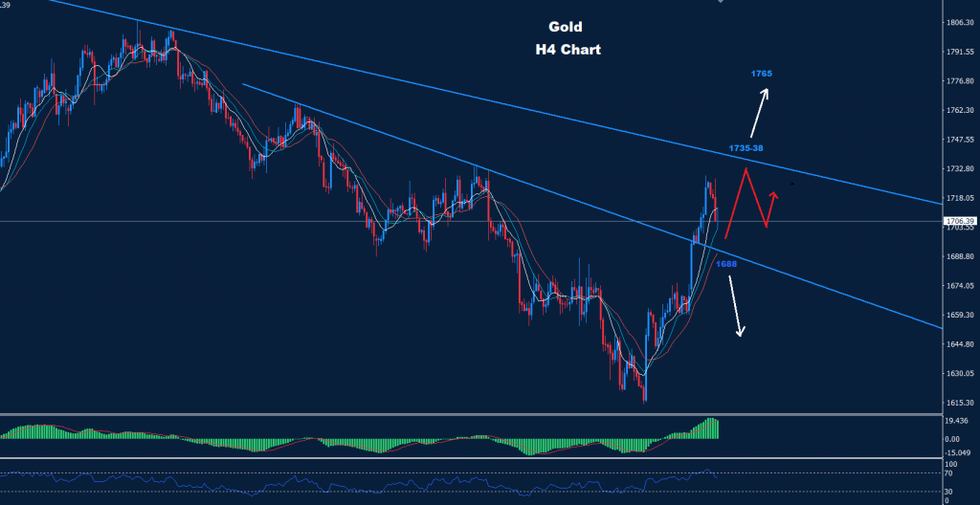The height and width of the screenshot is (505, 980).
Task: Click the -15.049 MACD scale value
Action: click(958, 452)
